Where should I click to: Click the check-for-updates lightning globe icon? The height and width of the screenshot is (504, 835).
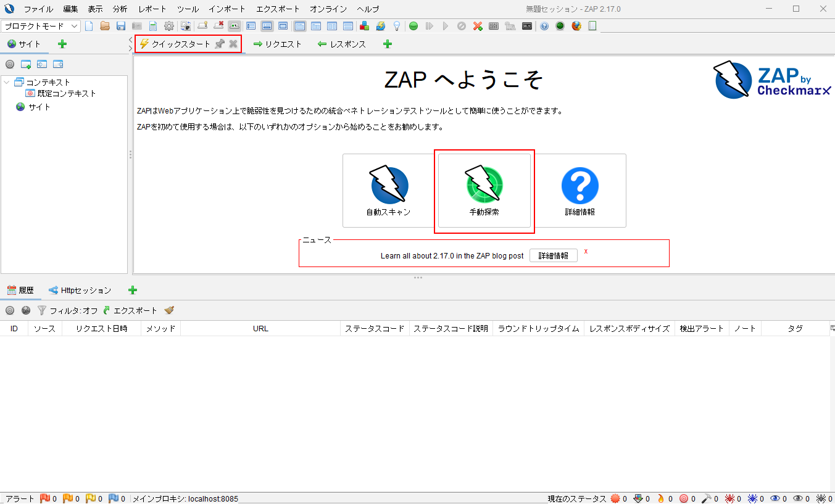tap(381, 26)
